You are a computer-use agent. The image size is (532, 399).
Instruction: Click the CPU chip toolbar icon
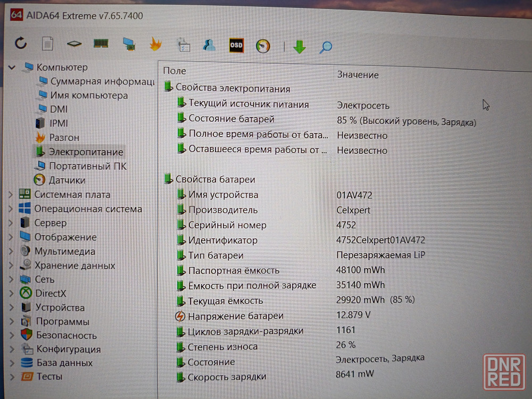pos(74,44)
